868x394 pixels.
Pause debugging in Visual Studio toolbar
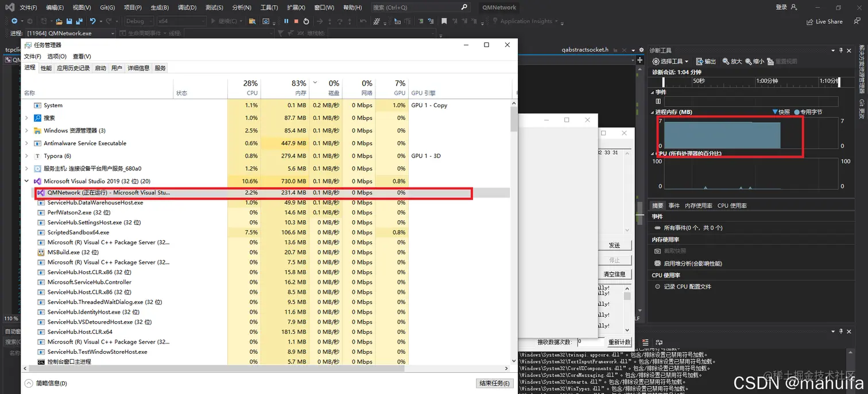coord(286,21)
